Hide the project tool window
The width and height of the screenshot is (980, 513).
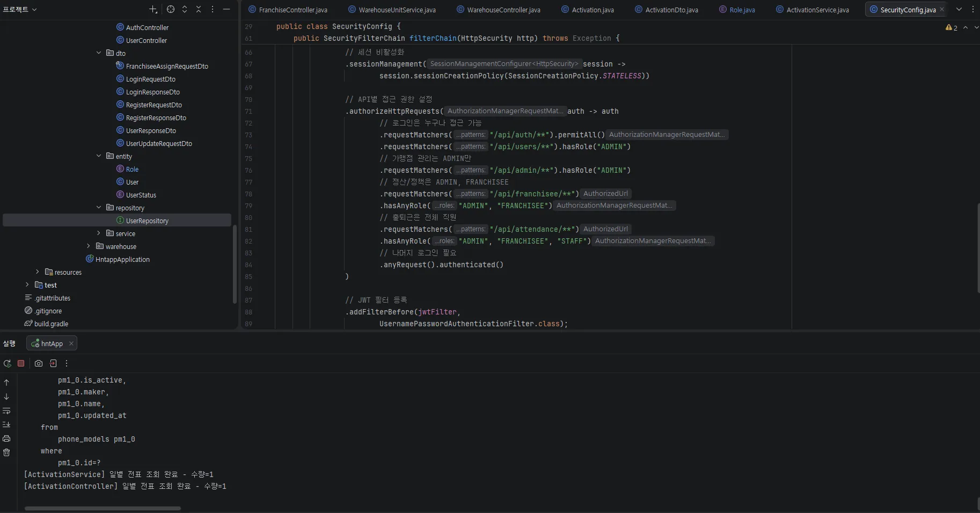coord(226,9)
